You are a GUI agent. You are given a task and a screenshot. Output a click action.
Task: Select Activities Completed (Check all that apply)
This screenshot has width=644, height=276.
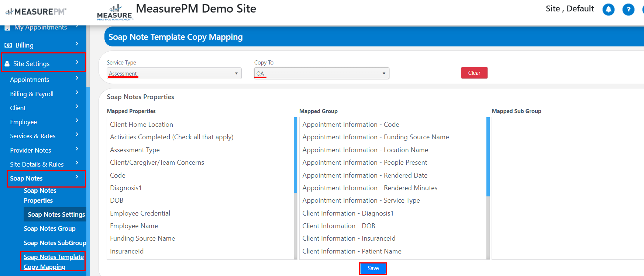coord(172,137)
